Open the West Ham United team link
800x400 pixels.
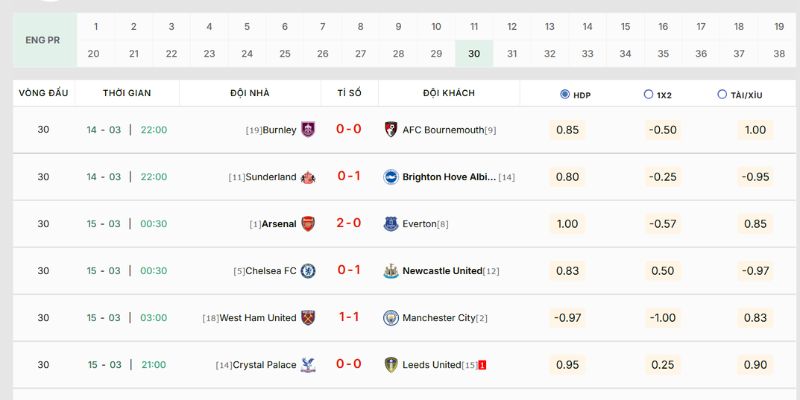point(257,318)
